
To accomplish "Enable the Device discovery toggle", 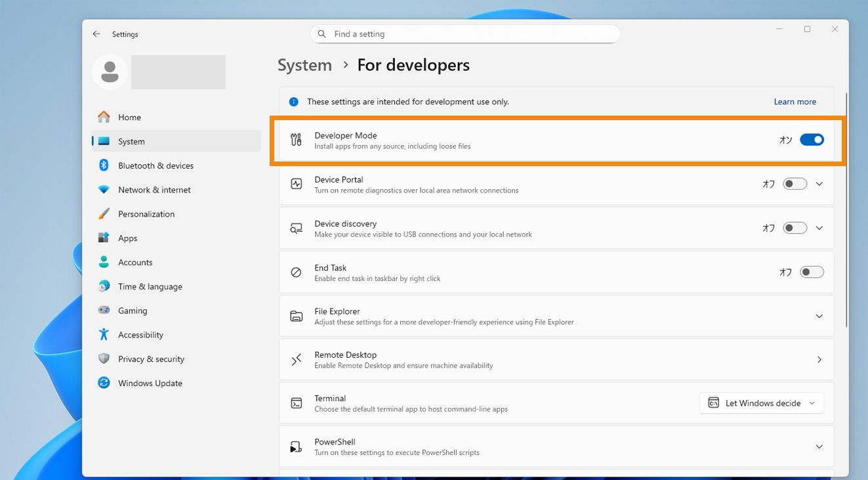I will (795, 228).
